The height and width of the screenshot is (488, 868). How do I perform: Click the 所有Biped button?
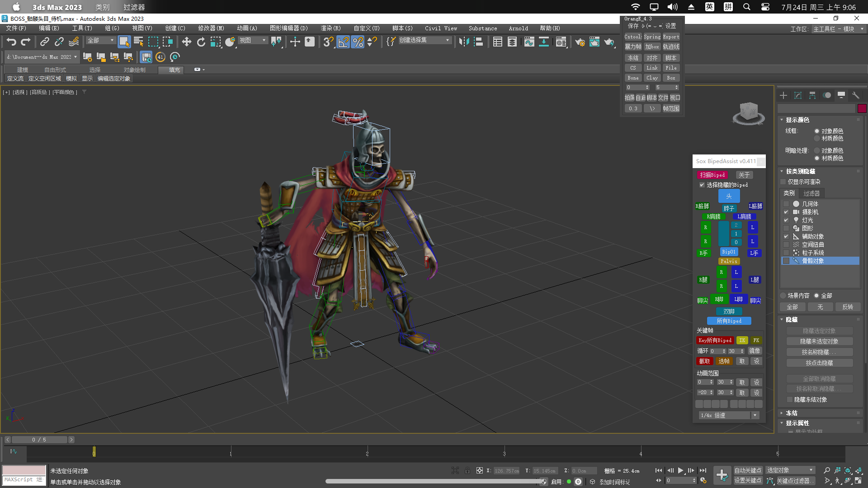[x=729, y=321]
